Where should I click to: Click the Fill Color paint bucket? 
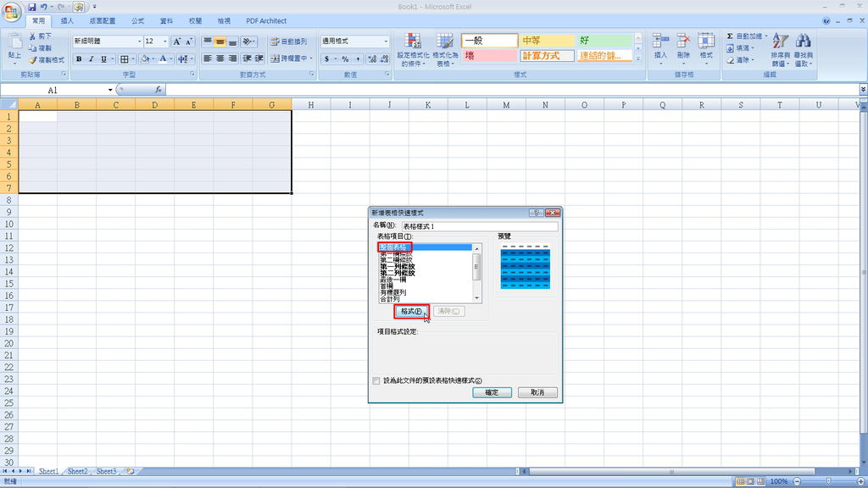tap(145, 58)
